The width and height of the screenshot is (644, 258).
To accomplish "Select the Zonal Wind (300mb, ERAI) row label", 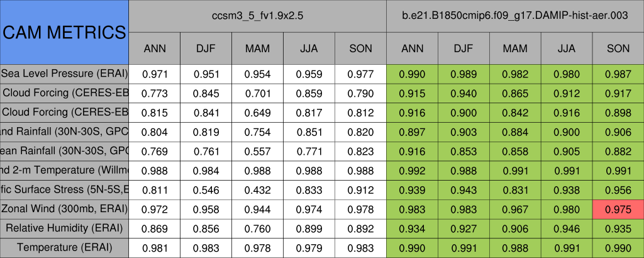I will tap(64, 209).
